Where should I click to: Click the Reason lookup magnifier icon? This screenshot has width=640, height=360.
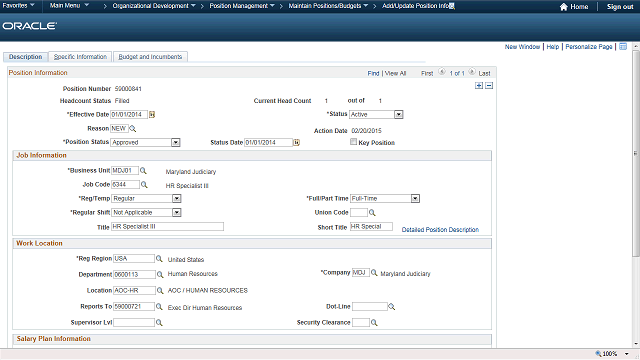click(133, 129)
